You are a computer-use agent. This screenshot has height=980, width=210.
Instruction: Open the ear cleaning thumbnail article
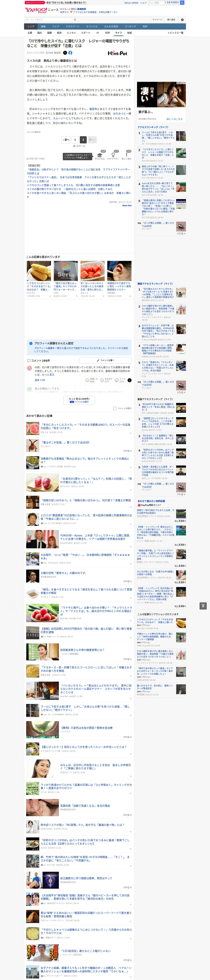119,271
